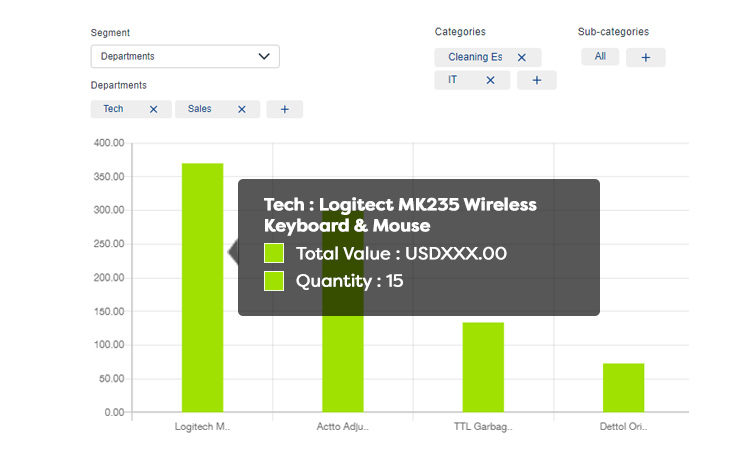
Task: Click the Dettol Ori.. bar
Action: (623, 388)
